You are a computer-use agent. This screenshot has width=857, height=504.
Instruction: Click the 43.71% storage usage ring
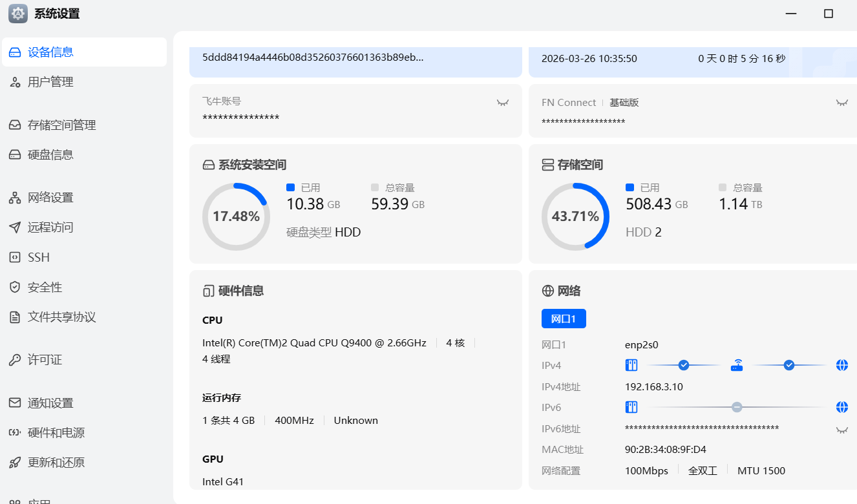pyautogui.click(x=575, y=216)
